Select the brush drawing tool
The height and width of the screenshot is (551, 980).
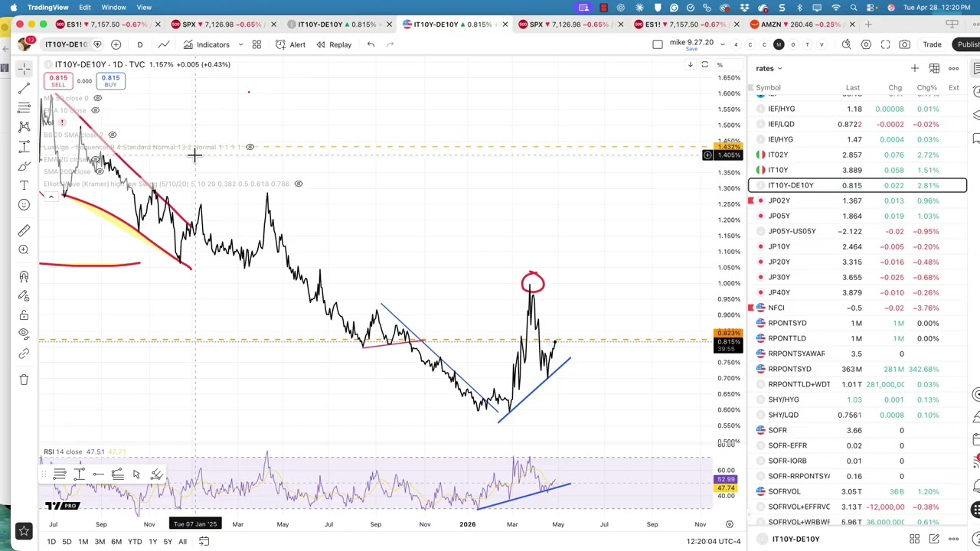click(24, 165)
